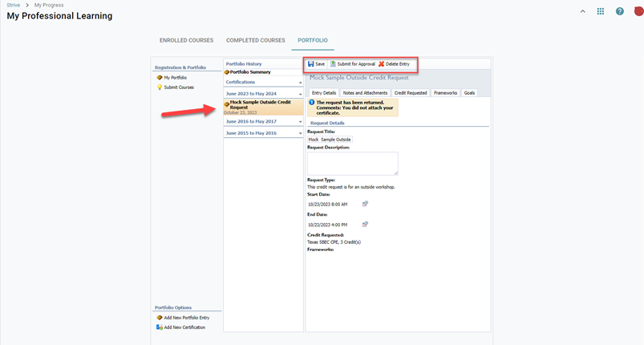Image resolution: width=644 pixels, height=345 pixels.
Task: Switch to the Credit Requested tab
Action: [x=411, y=93]
